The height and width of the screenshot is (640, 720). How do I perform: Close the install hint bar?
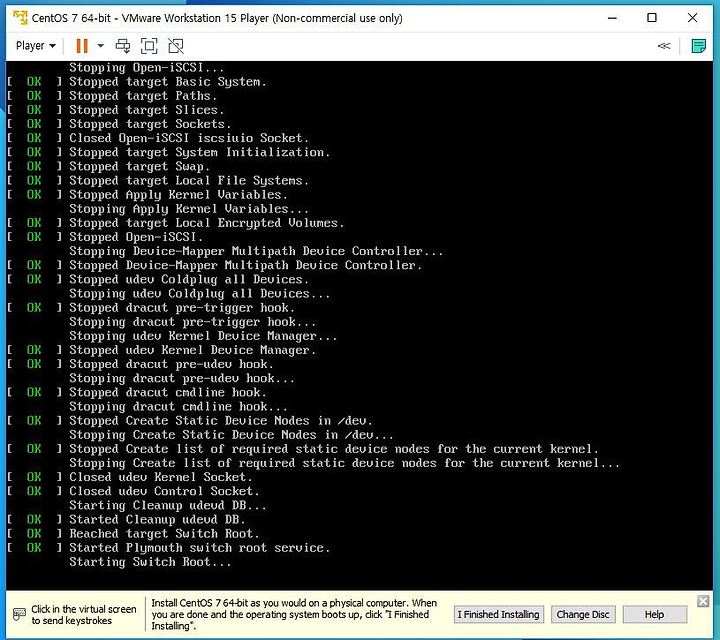pyautogui.click(x=703, y=601)
